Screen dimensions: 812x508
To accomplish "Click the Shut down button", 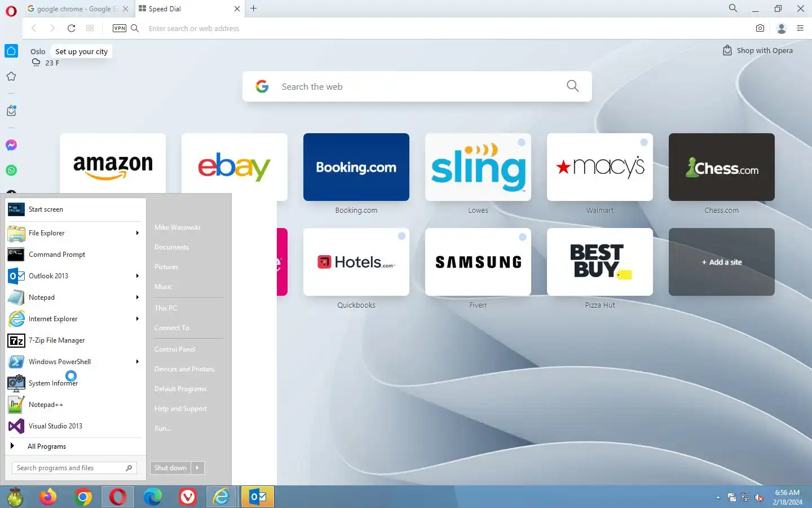I will (171, 468).
